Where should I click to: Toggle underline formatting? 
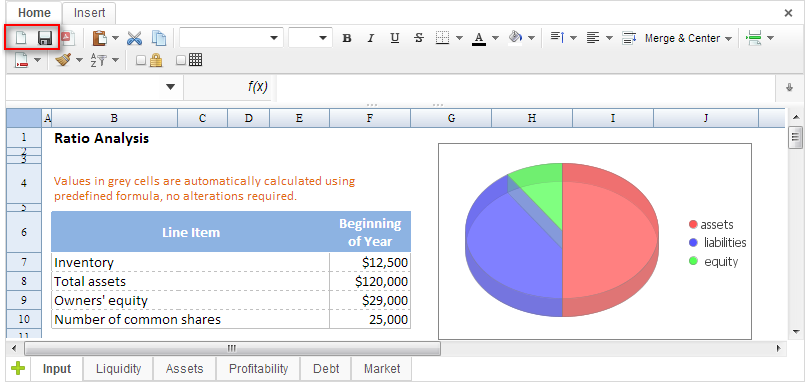pyautogui.click(x=395, y=38)
